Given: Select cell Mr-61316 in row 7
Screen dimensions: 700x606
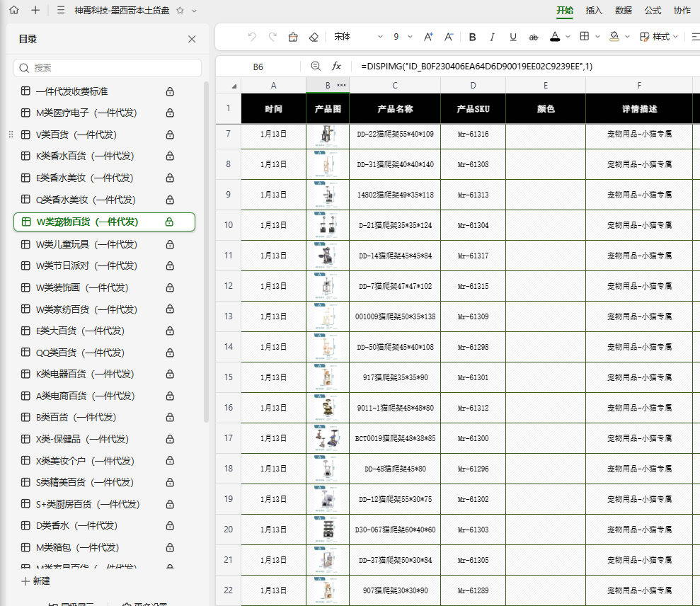Looking at the screenshot, I should click(473, 134).
